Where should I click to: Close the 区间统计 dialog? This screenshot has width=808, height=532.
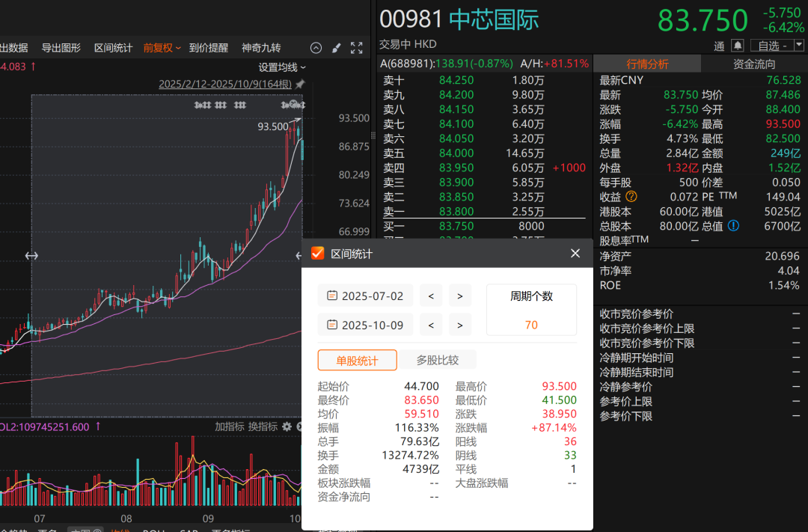click(575, 253)
